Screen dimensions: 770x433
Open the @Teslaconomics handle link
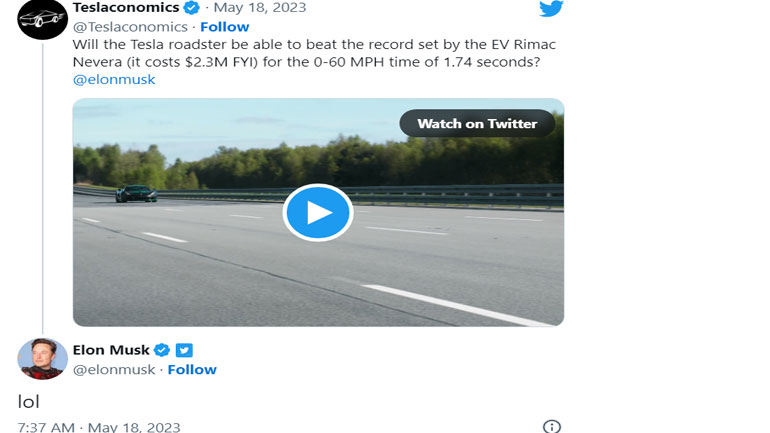[x=130, y=27]
